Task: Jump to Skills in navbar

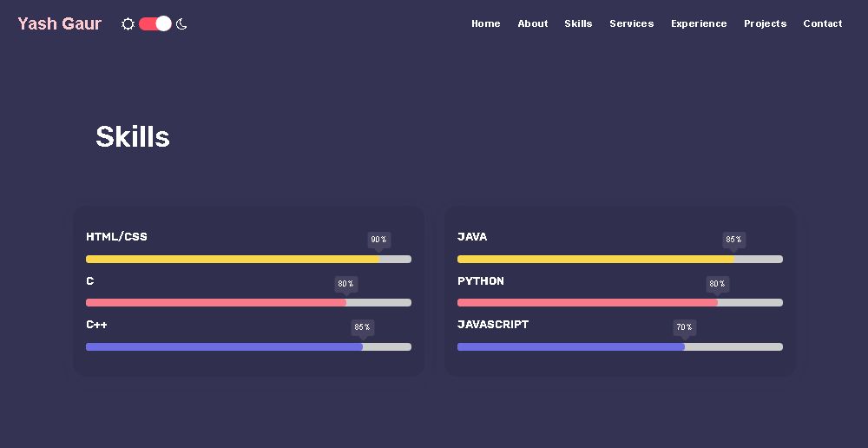Action: tap(578, 23)
